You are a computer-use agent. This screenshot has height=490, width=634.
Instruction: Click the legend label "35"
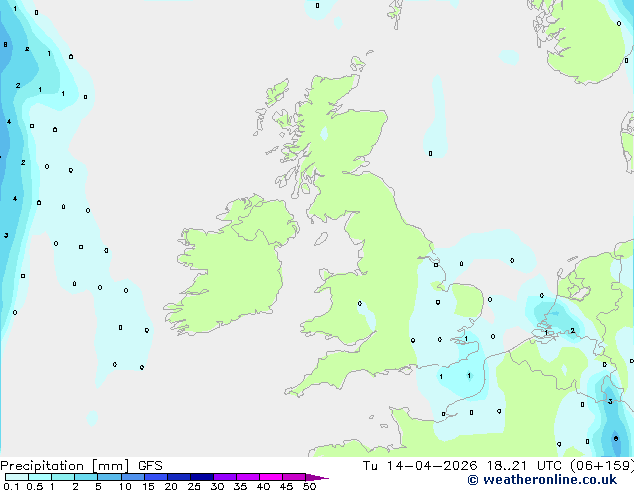pyautogui.click(x=240, y=486)
